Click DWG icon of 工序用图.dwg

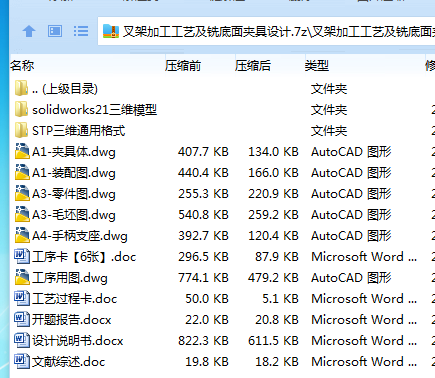[22, 277]
